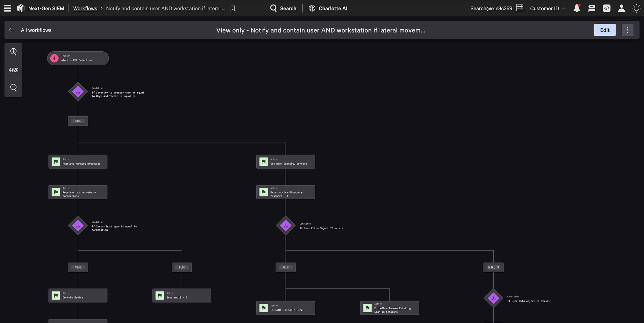
Task: Open the API / developer tools icon
Action: pyautogui.click(x=607, y=8)
